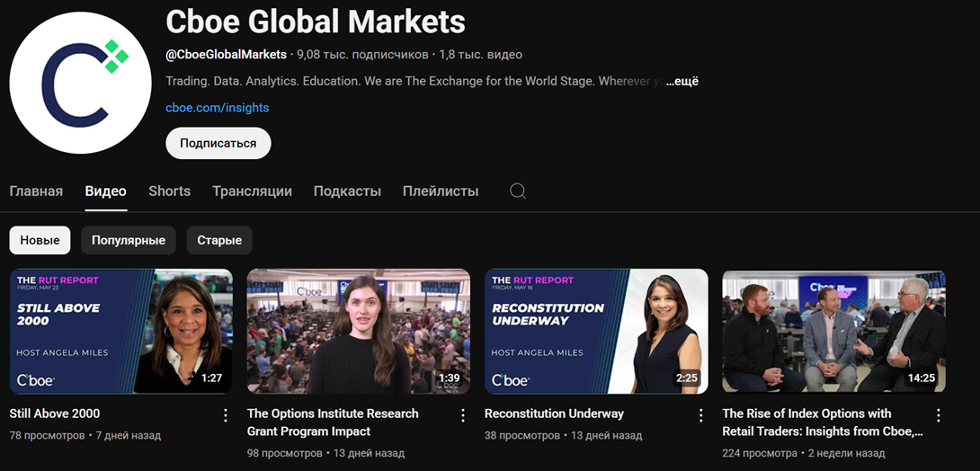This screenshot has height=471, width=980.
Task: Open the Still Above 2000 video title
Action: coord(55,413)
